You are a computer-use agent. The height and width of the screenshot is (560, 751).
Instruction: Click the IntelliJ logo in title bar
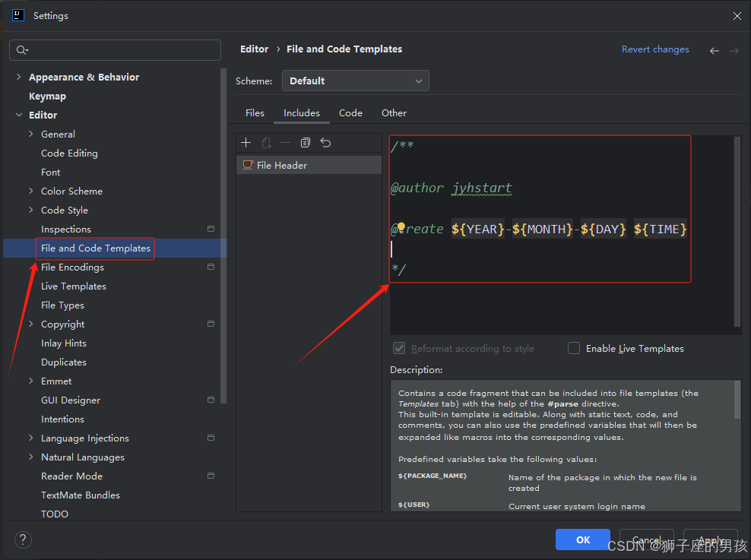tap(17, 15)
